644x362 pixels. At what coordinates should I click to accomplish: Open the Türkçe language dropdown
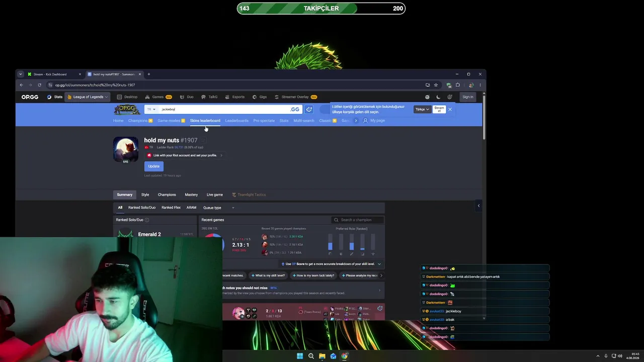click(422, 109)
